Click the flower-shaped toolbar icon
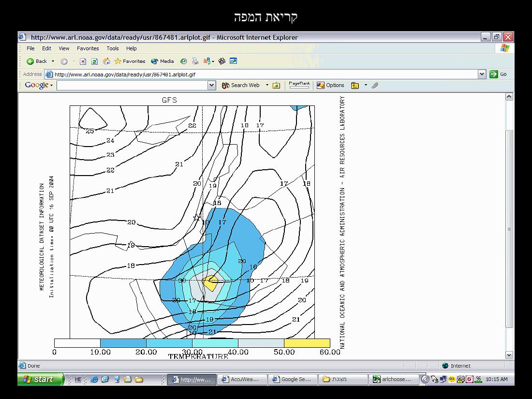532x399 pixels. tap(222, 61)
